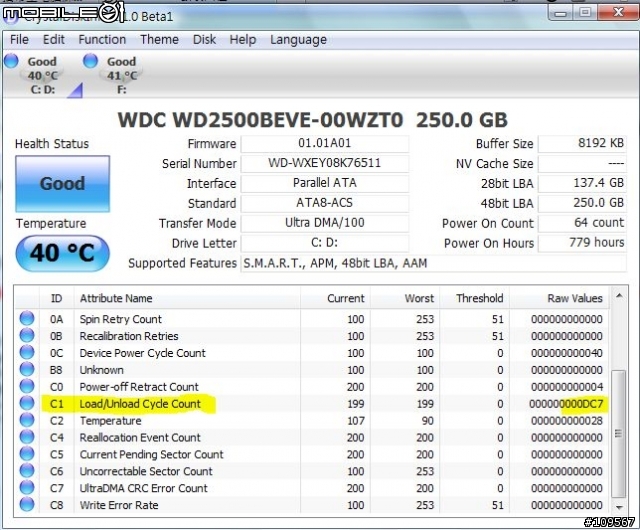Click status orb for B8 Unknown row
This screenshot has width=640, height=530.
pos(27,370)
